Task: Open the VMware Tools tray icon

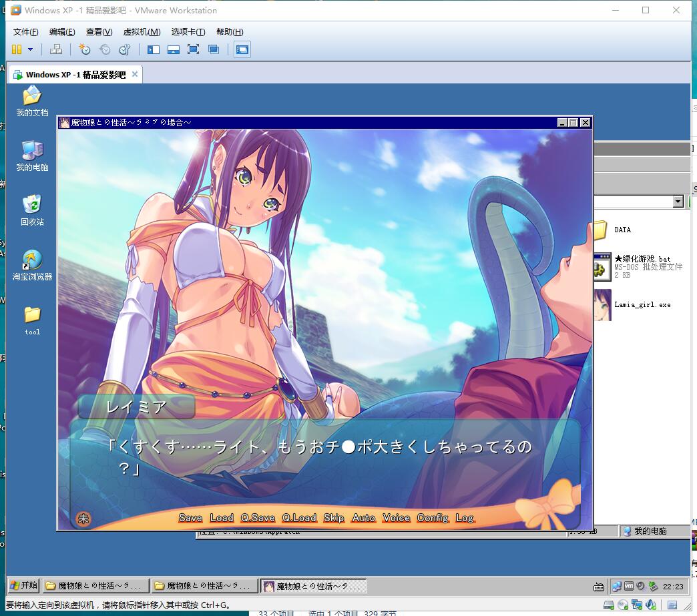Action: (x=628, y=586)
